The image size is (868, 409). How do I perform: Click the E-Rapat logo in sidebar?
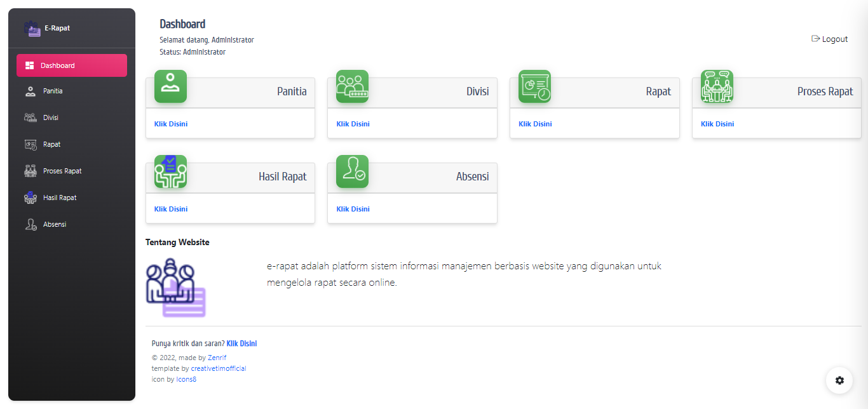[32, 29]
